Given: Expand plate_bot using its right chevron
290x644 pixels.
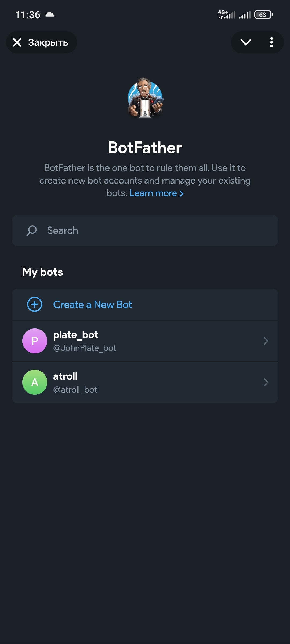Looking at the screenshot, I should [266, 341].
